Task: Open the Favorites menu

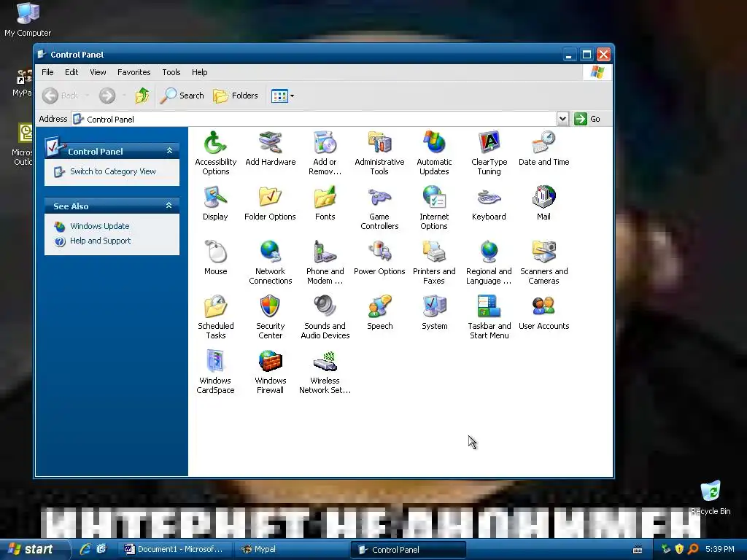Action: tap(134, 72)
